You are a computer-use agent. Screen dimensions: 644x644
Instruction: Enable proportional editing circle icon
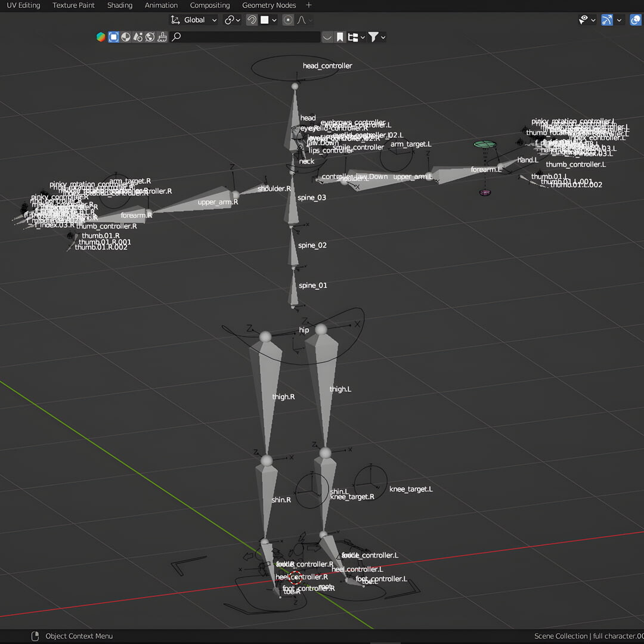(x=288, y=20)
